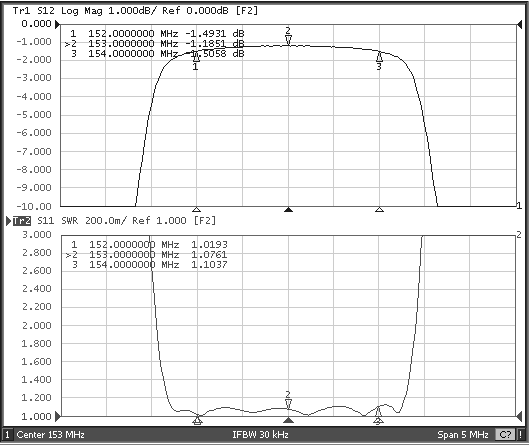Select active marker 2 row in S12 readout
This screenshot has height=445, width=529.
pyautogui.click(x=154, y=44)
